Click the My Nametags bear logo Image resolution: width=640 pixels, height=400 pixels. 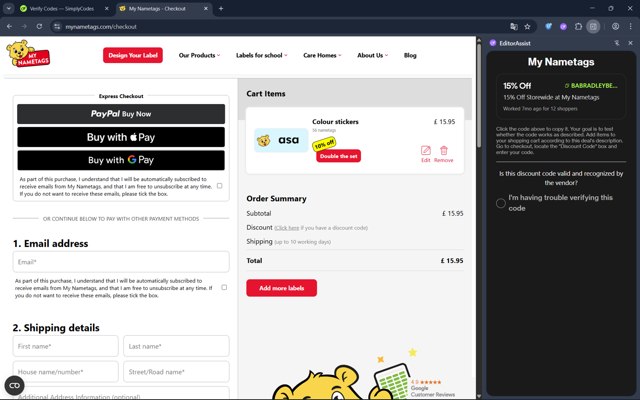tap(28, 53)
